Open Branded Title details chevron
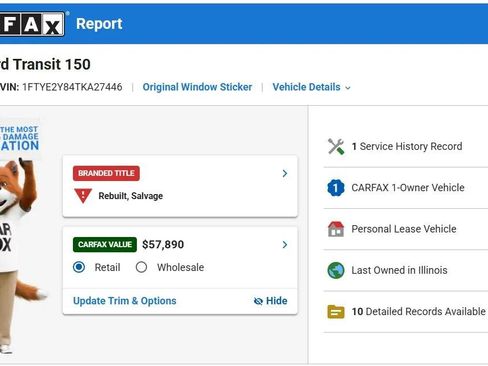The width and height of the screenshot is (488, 366). [x=285, y=173]
